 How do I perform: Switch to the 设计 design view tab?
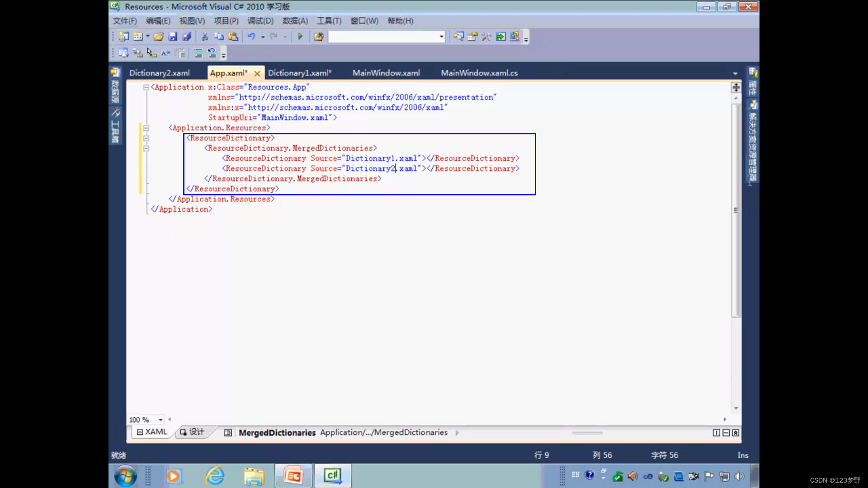tap(192, 432)
